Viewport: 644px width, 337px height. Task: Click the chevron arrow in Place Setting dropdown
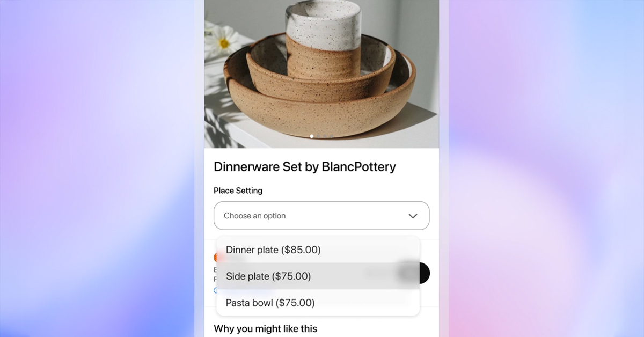413,216
